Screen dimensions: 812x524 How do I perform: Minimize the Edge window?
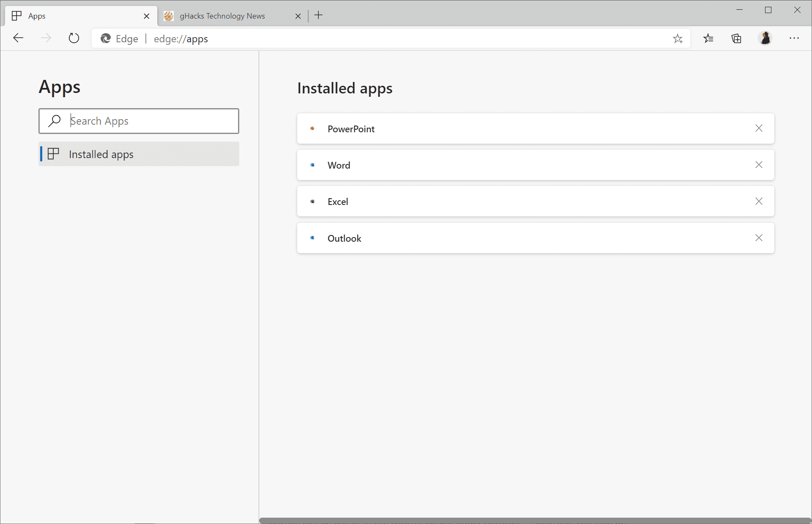pos(739,10)
